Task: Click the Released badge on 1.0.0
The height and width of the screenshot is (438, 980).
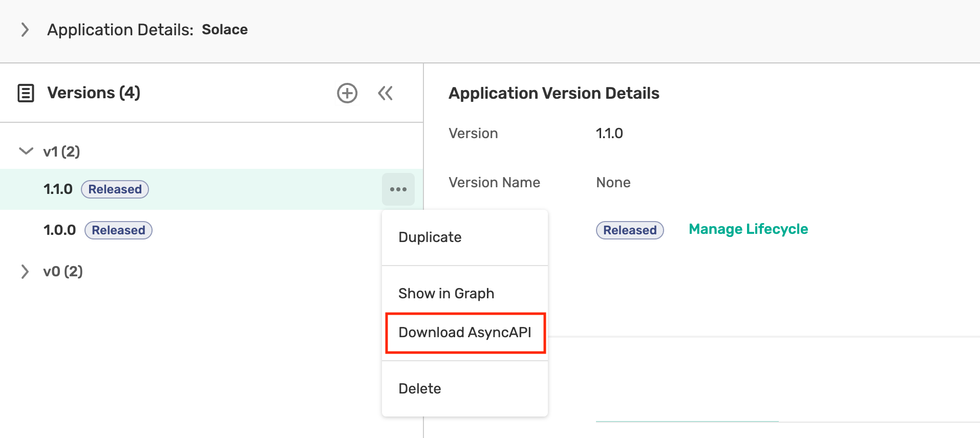Action: click(118, 230)
